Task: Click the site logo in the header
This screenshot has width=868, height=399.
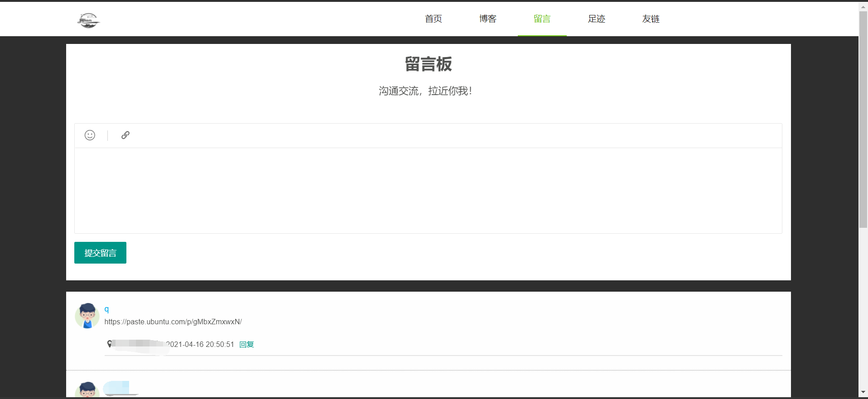Action: coord(88,20)
